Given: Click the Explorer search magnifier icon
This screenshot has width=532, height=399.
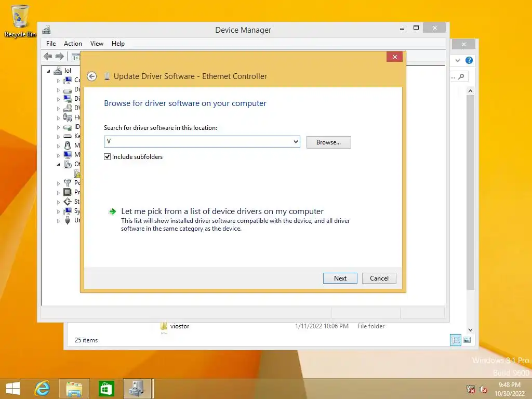Looking at the screenshot, I should tap(461, 77).
